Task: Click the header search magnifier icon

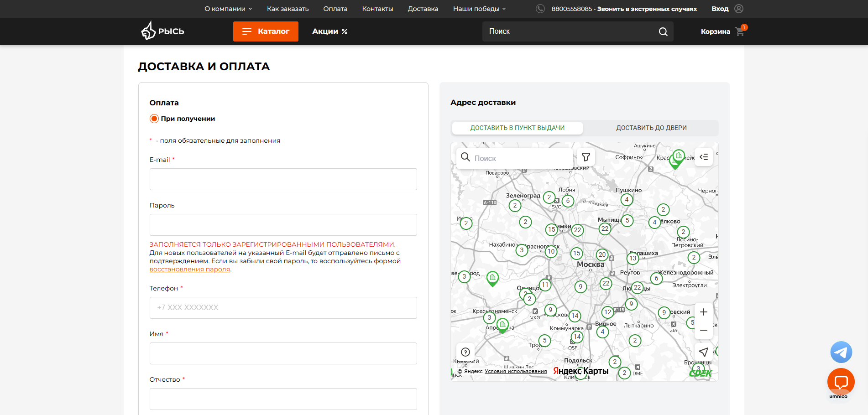Action: [x=663, y=31]
